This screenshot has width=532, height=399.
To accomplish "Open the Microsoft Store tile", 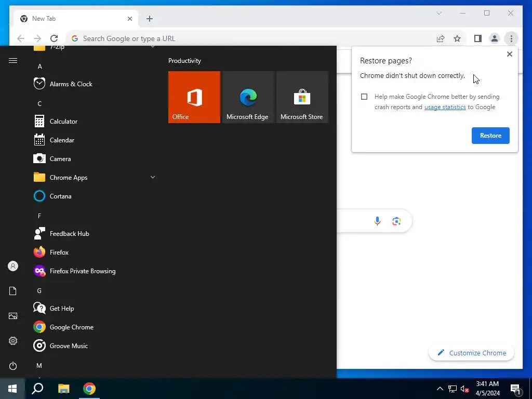I will point(302,97).
